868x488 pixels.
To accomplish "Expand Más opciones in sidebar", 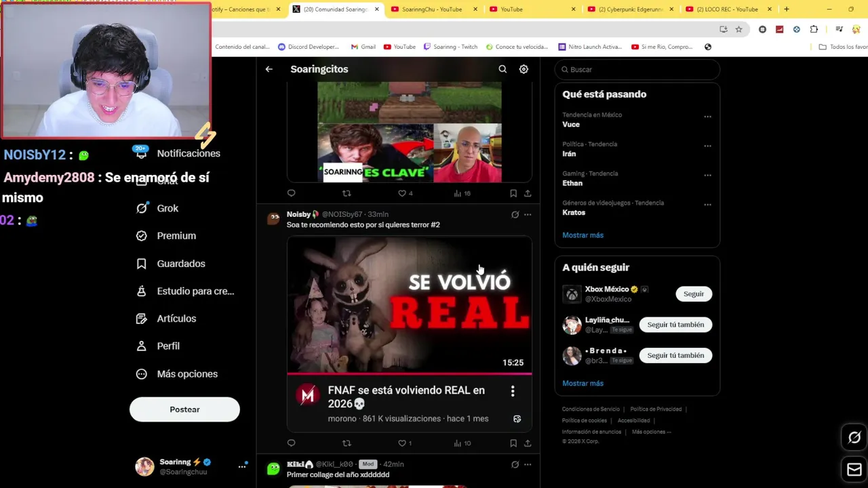I will point(177,374).
